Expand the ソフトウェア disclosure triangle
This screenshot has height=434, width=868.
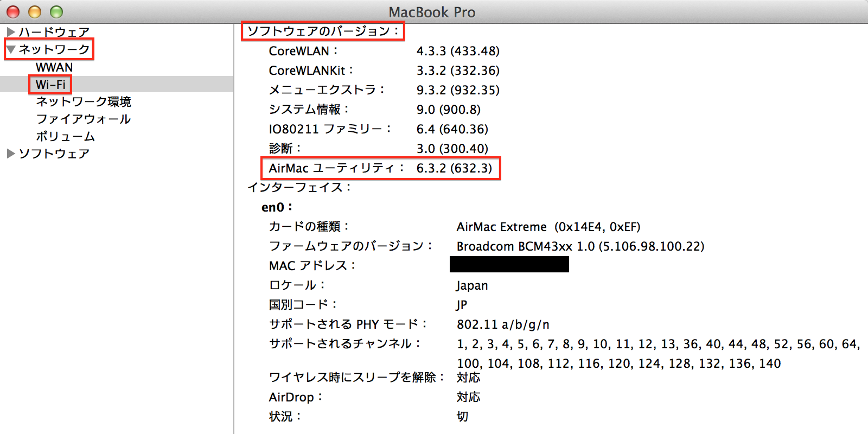tap(10, 154)
